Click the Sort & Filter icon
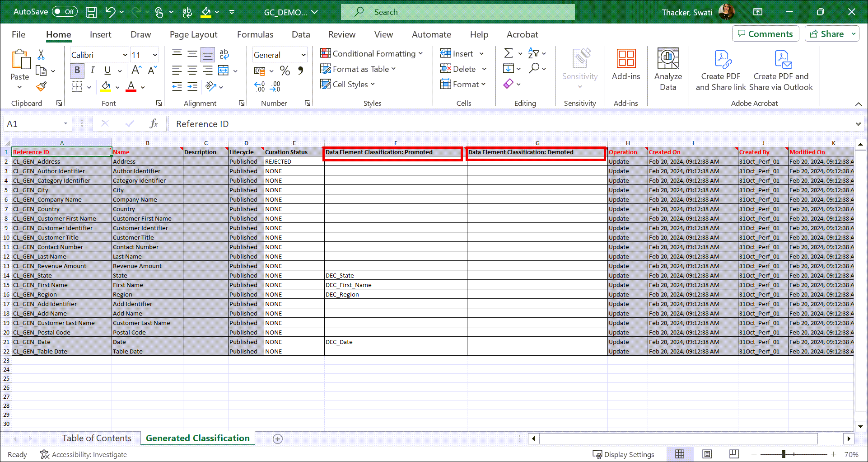The height and width of the screenshot is (462, 868). (x=534, y=53)
